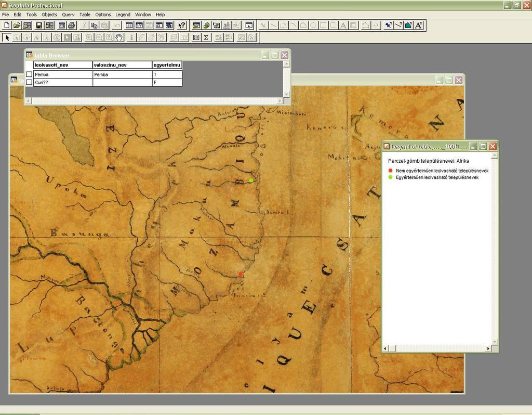Open the Window menu

(143, 15)
